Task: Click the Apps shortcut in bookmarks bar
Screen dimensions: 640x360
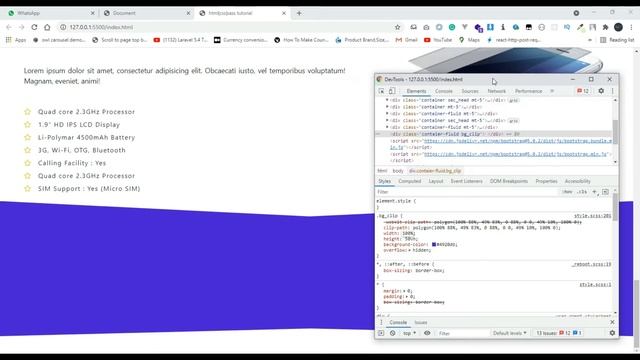Action: coord(16,40)
